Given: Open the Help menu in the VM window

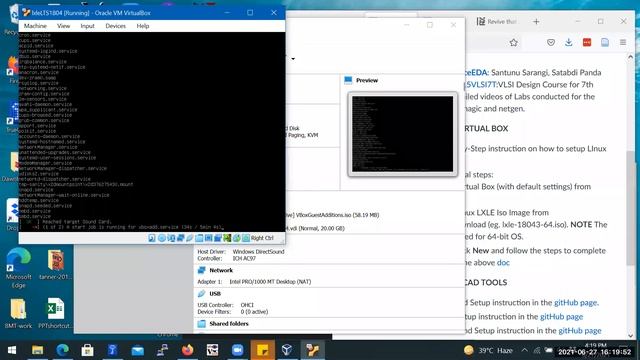Looking at the screenshot, I should tap(142, 26).
